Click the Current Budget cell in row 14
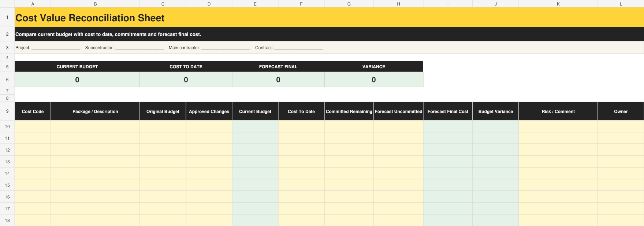The width and height of the screenshot is (644, 226). (x=255, y=173)
